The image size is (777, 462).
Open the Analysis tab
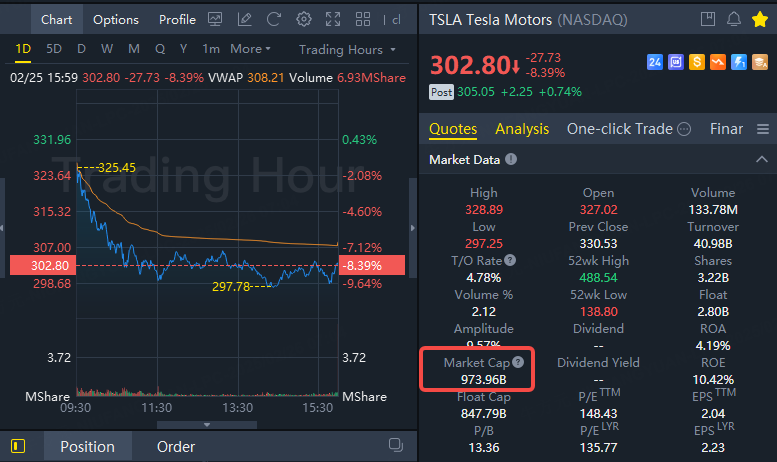[x=522, y=129]
